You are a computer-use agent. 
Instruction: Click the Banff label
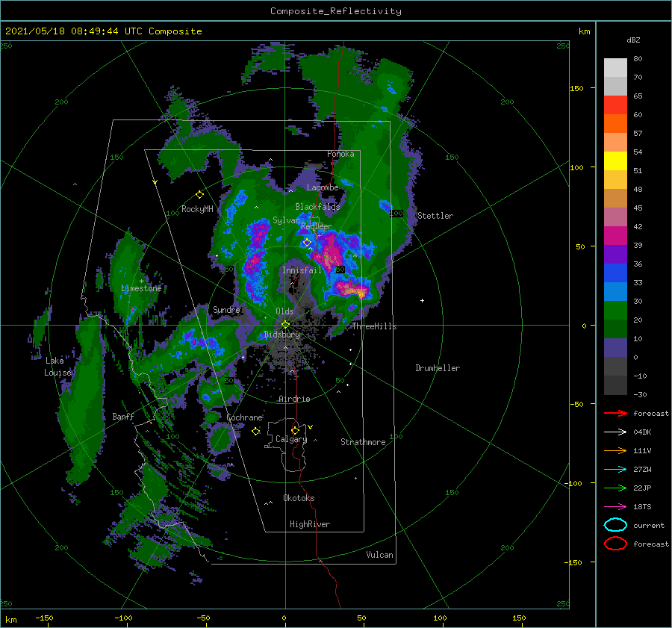(x=123, y=416)
